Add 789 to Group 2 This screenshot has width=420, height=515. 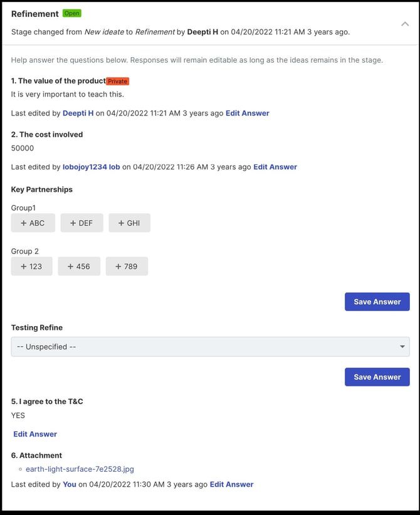click(127, 266)
